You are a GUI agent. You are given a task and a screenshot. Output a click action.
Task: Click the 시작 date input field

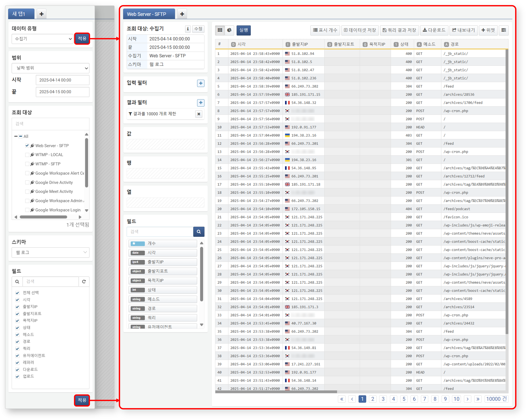(63, 80)
